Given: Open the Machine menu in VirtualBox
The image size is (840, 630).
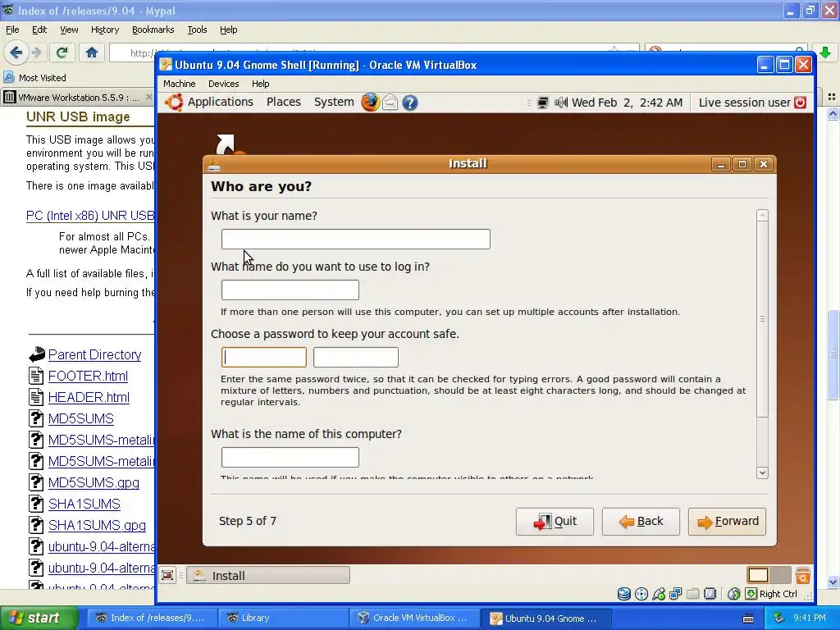Looking at the screenshot, I should 179,84.
